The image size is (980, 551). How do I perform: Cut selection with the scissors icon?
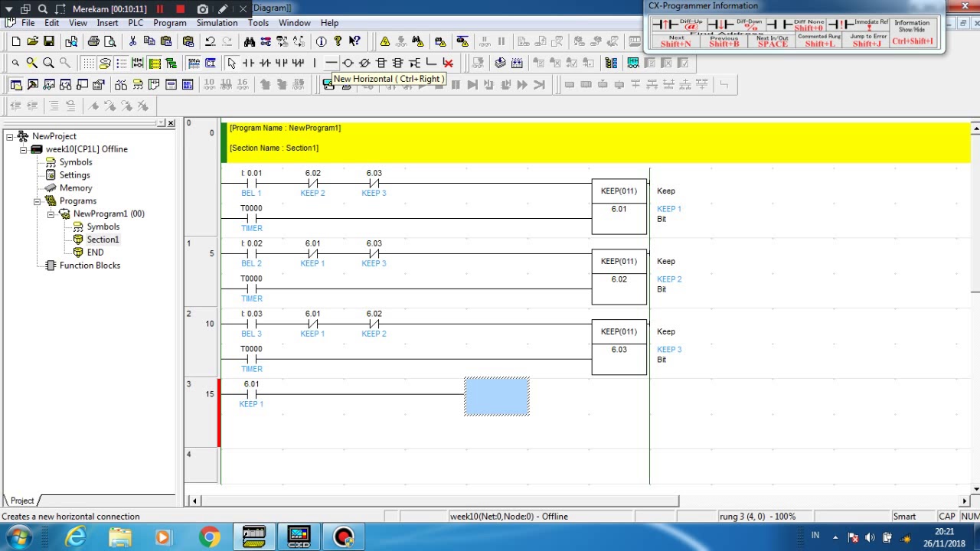pos(132,41)
